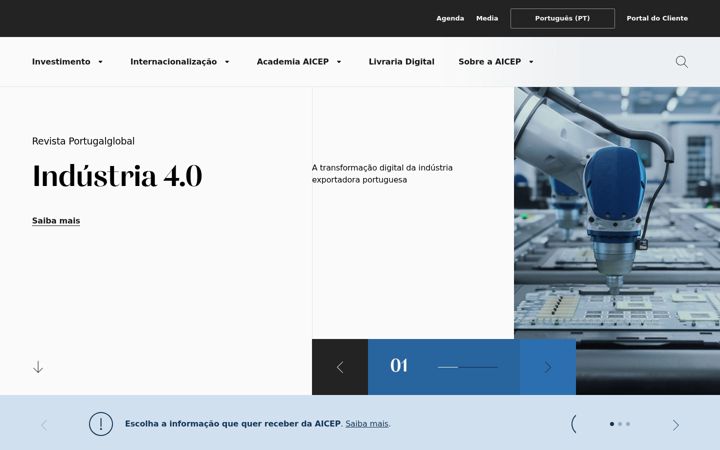Click the scroll-down arrow icon
The height and width of the screenshot is (450, 720).
38,367
